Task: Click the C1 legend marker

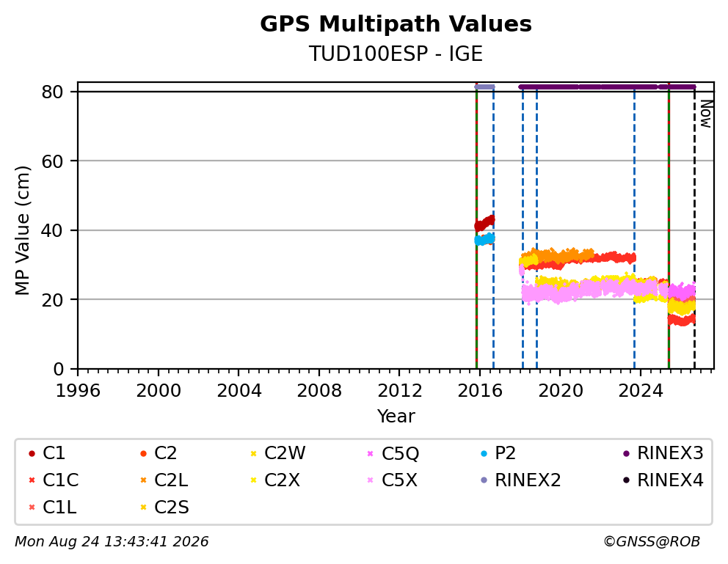Action: click(32, 453)
